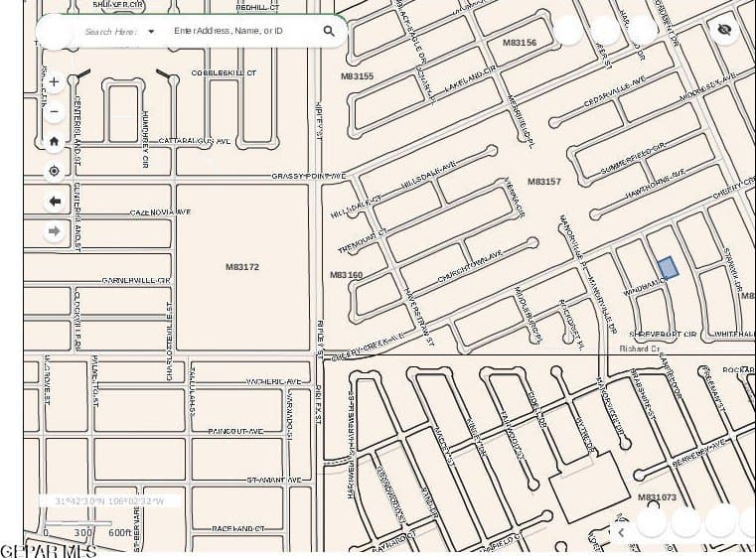Zoom out with the minus button

click(54, 112)
